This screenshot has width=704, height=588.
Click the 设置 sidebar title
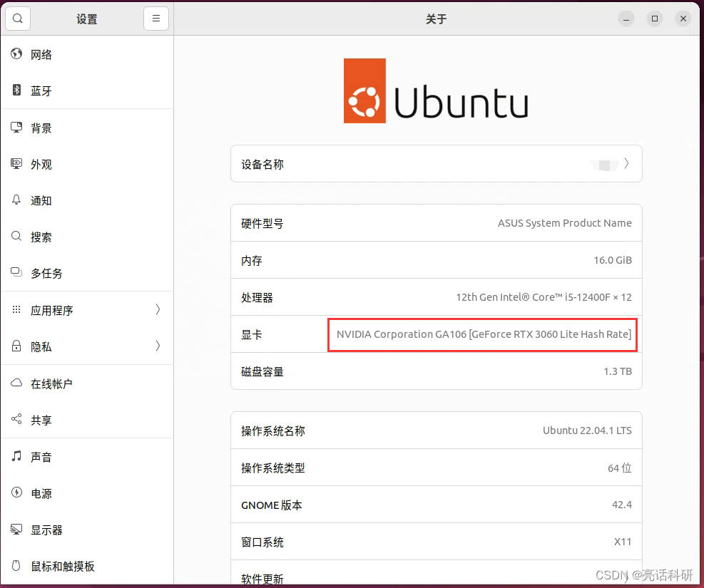click(86, 19)
